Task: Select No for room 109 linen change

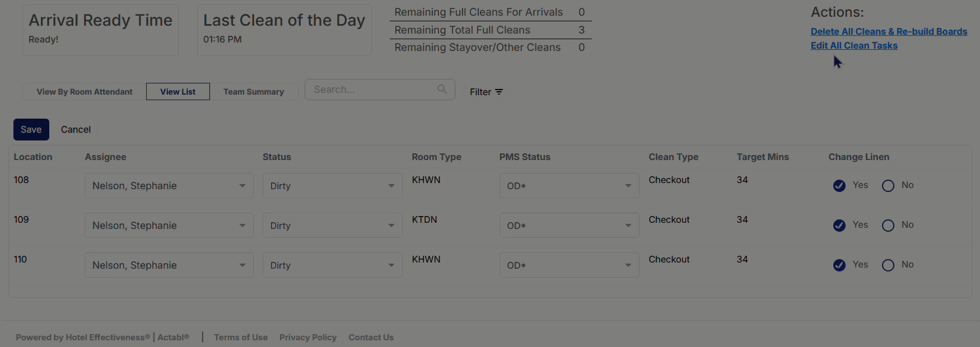Action: pyautogui.click(x=888, y=226)
